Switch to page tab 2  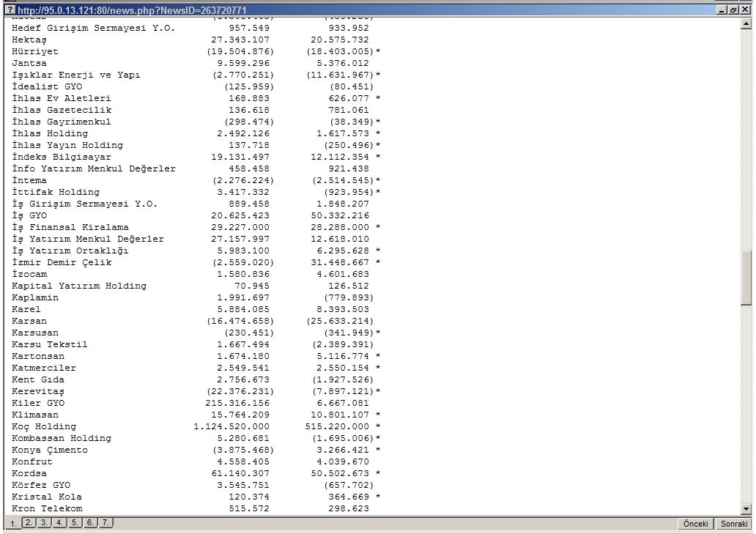29,522
